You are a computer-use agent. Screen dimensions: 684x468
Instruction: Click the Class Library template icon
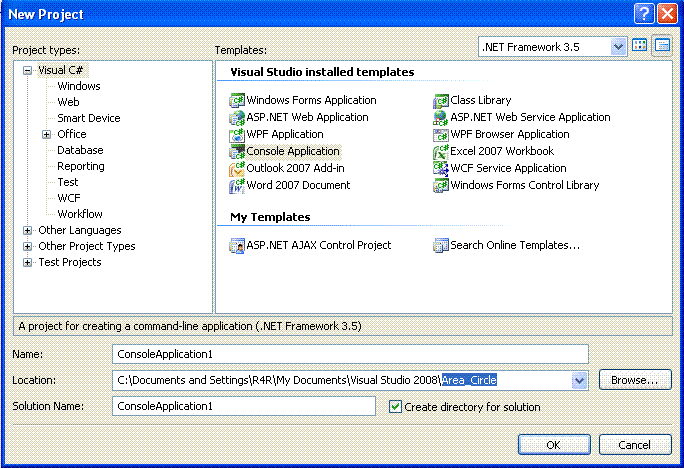click(x=441, y=100)
